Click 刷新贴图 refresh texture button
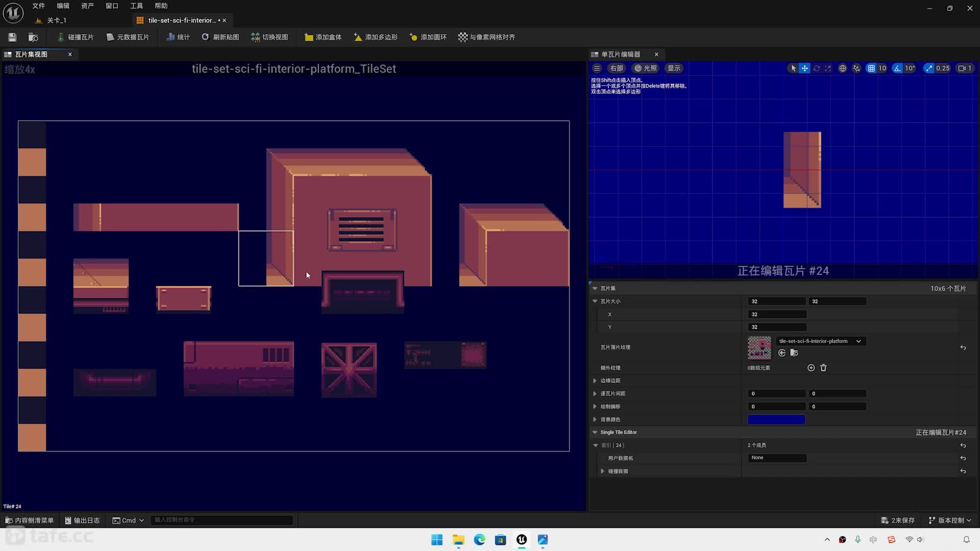 point(220,37)
